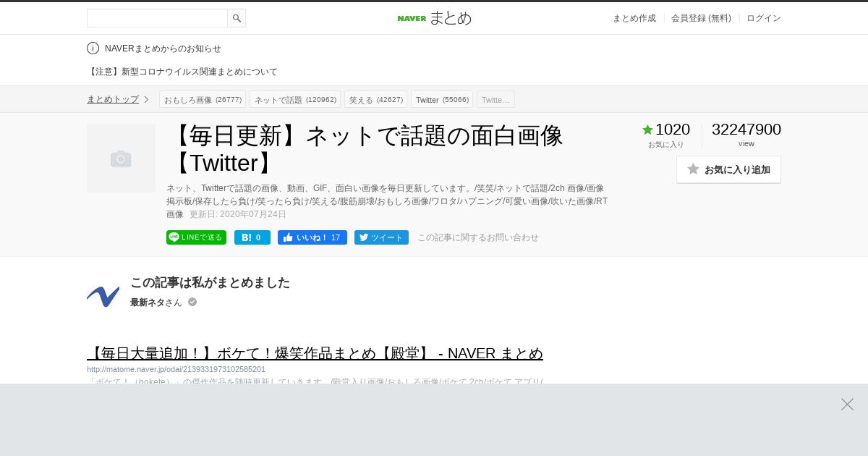Click the Twitter ツイート button
This screenshot has height=456, width=868.
381,237
